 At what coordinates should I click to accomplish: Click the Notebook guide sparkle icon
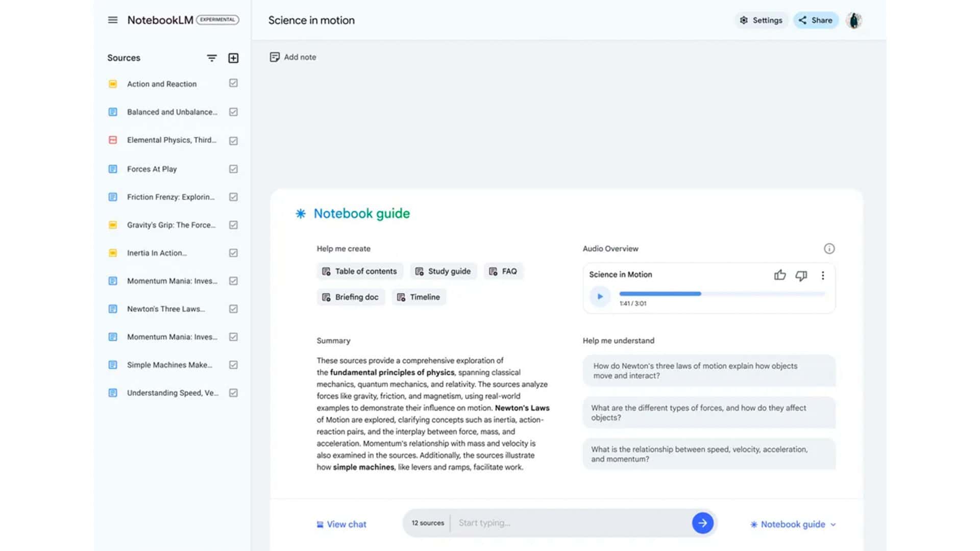[301, 214]
